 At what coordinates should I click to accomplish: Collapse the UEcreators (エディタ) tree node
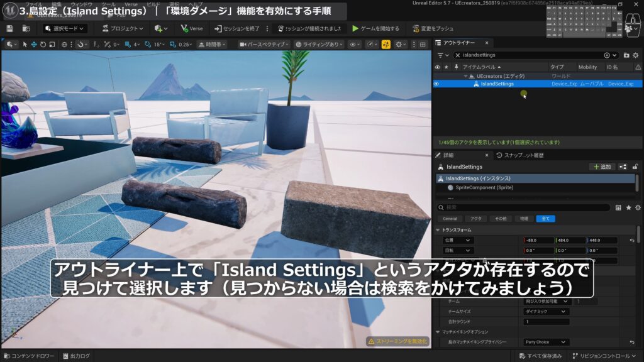tap(465, 76)
